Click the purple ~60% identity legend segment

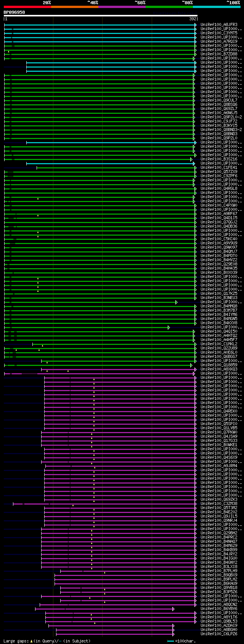pos(122,7)
